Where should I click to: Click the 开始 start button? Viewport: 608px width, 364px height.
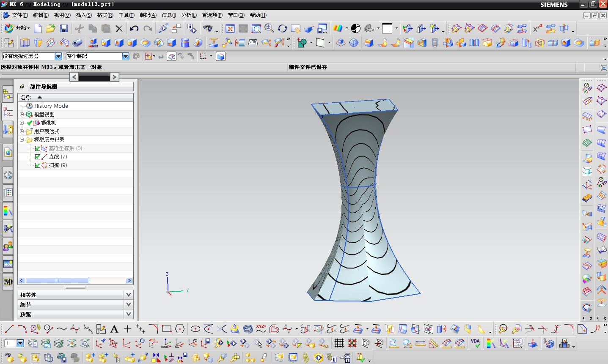tap(17, 28)
